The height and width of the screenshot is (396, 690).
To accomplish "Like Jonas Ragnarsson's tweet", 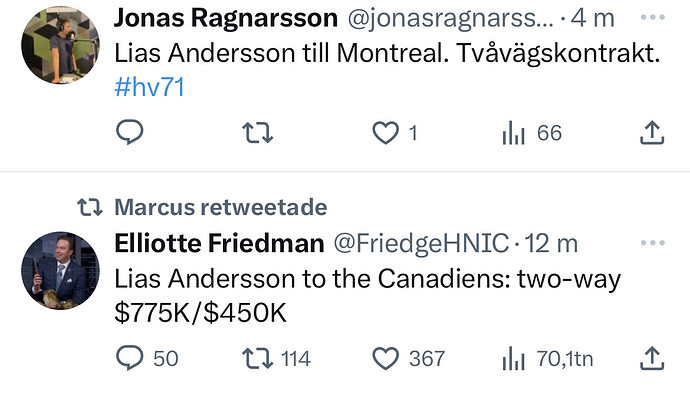I will tap(395, 133).
